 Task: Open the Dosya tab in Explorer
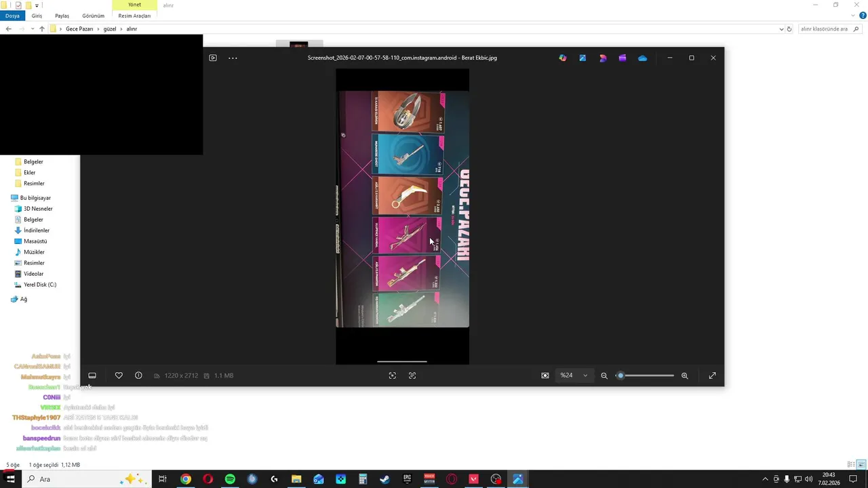point(12,16)
